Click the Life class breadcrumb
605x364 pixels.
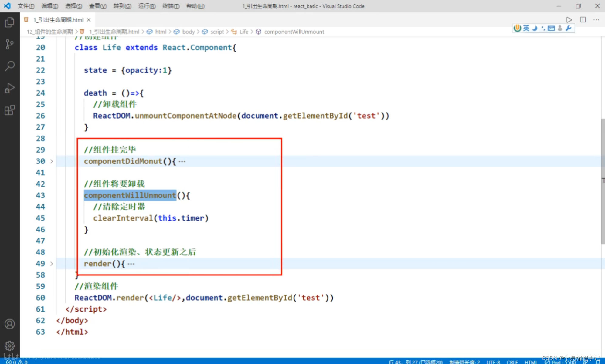tap(240, 32)
